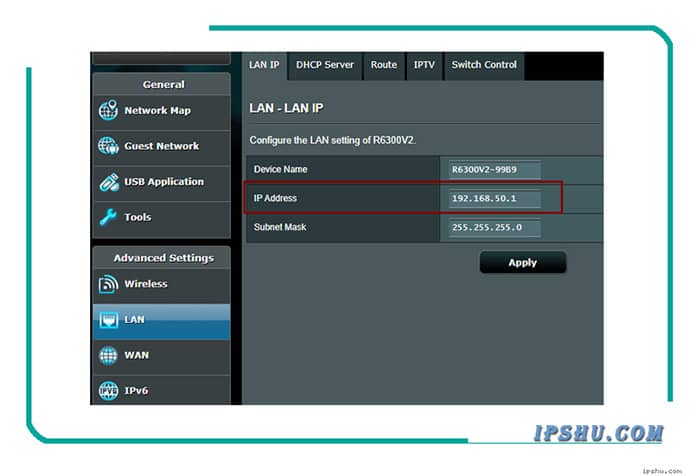The width and height of the screenshot is (700, 476).
Task: Click the Subnet Mask label
Action: tap(280, 227)
